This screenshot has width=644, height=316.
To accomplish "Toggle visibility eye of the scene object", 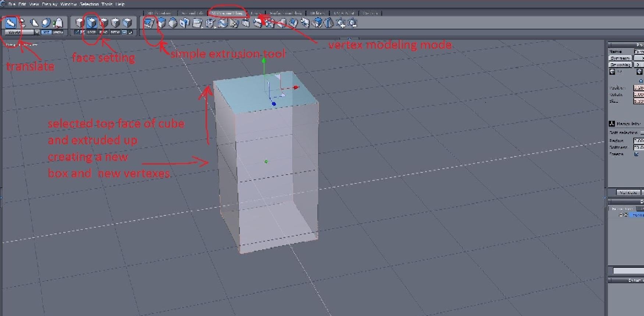I will [626, 215].
